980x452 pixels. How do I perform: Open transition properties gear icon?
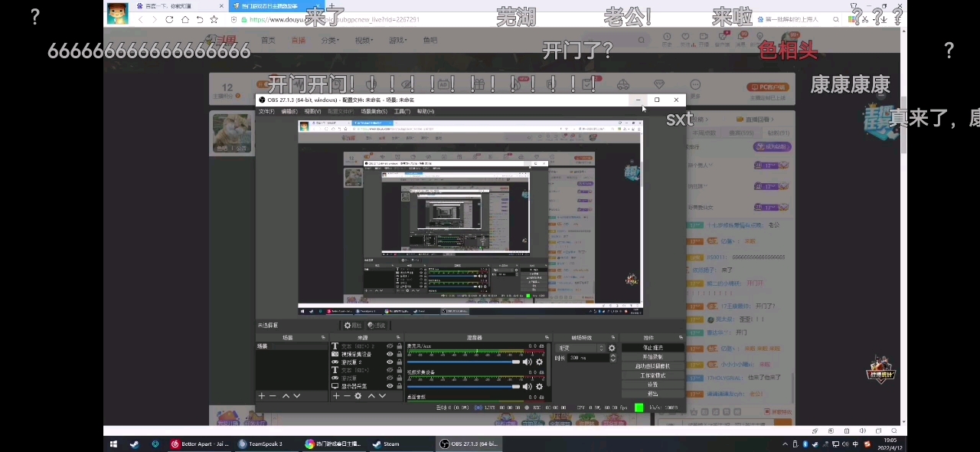click(612, 348)
